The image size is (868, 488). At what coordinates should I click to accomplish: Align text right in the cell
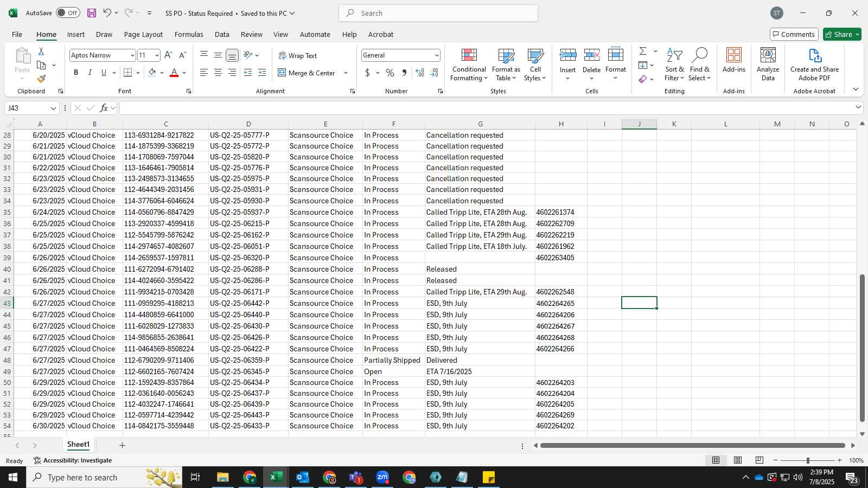pyautogui.click(x=232, y=73)
